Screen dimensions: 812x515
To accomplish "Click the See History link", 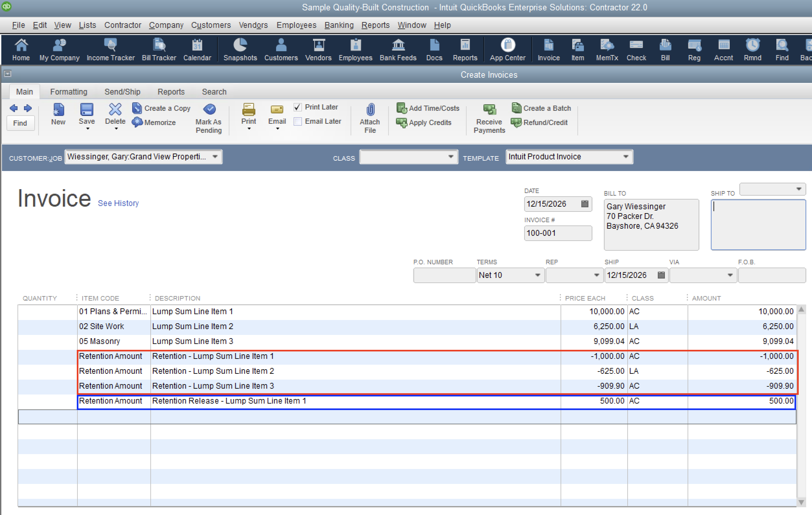I will 118,203.
